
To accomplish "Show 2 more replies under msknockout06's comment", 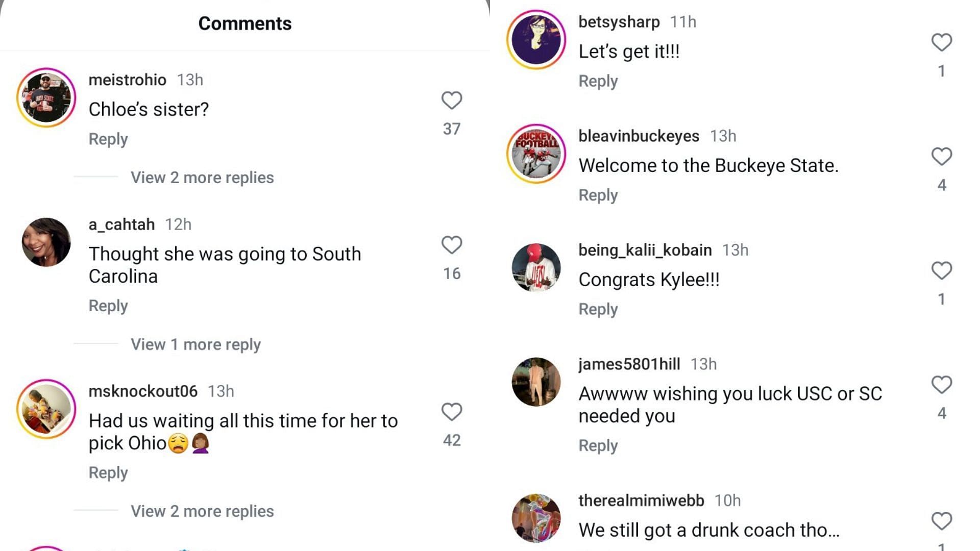I will pos(202,511).
